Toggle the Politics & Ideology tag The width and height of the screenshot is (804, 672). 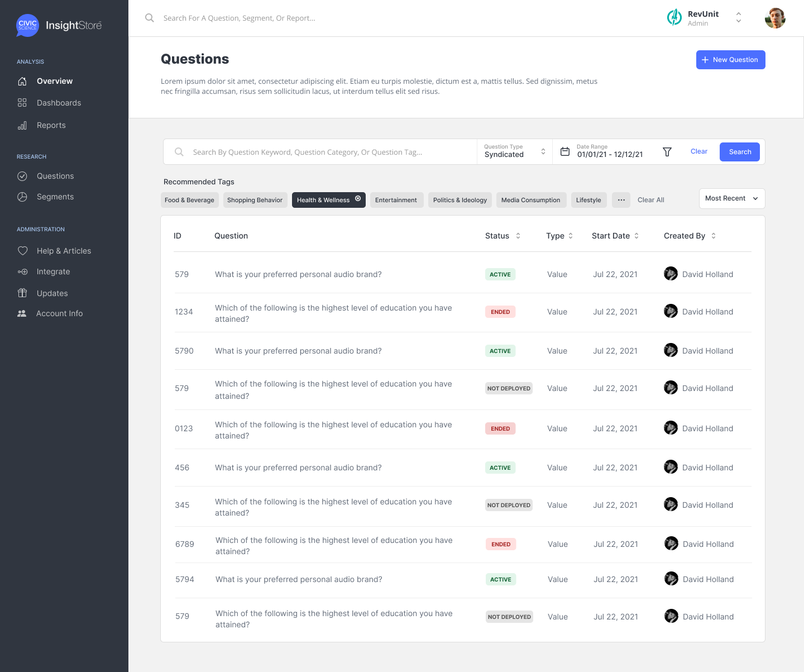pos(460,200)
